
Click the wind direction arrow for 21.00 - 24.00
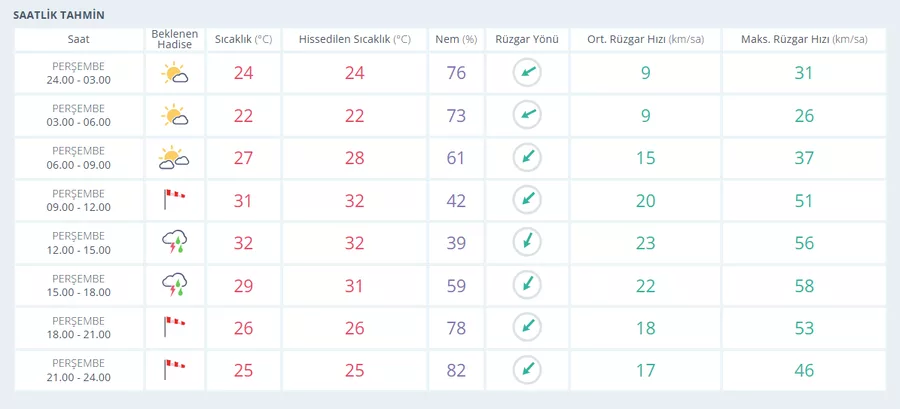tap(527, 370)
